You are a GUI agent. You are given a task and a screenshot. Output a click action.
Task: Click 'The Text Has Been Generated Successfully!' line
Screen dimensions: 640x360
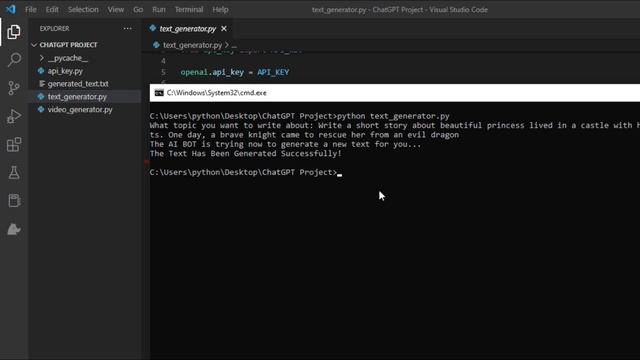[x=246, y=154]
